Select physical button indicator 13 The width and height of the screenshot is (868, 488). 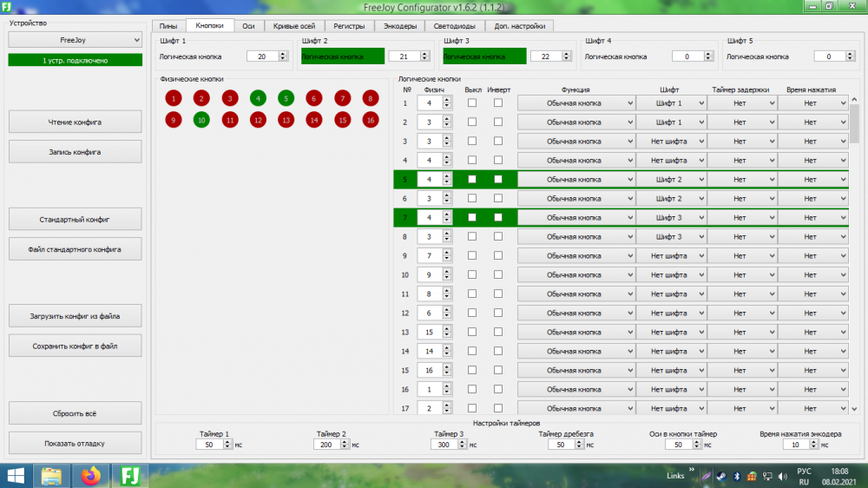(x=286, y=120)
